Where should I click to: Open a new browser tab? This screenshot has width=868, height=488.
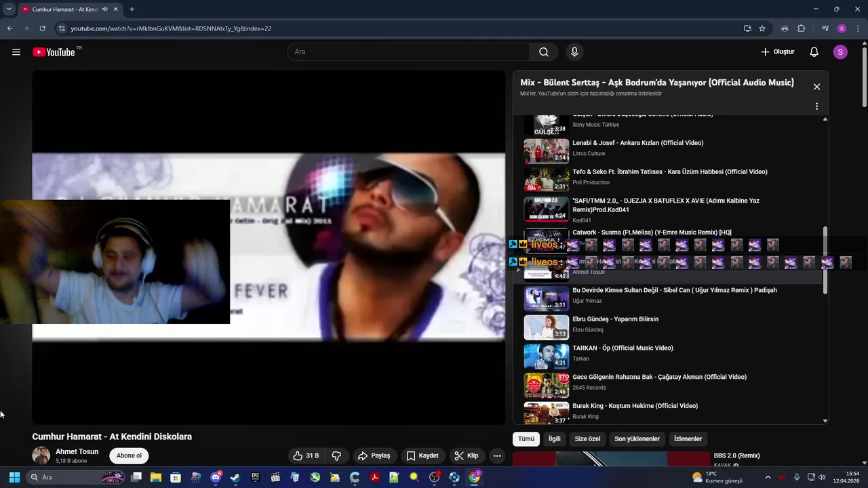coord(132,9)
